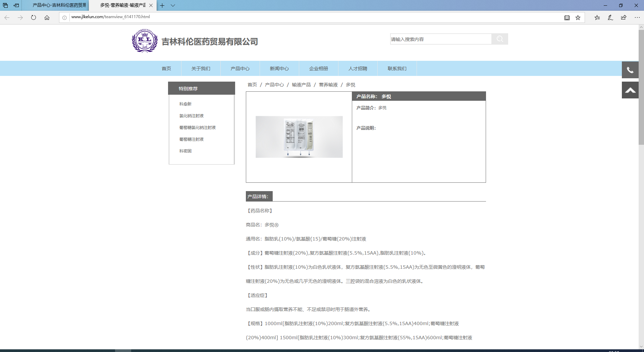Click the browser back arrow
The height and width of the screenshot is (352, 644).
click(x=7, y=17)
